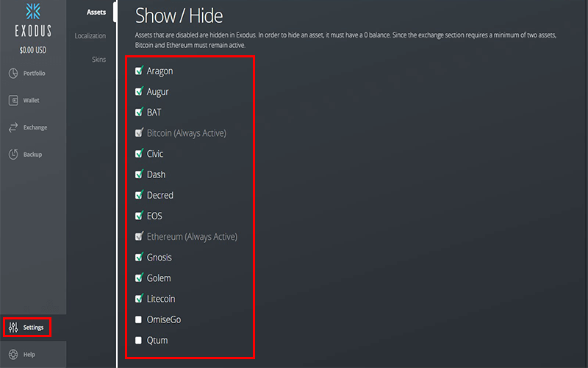Click the Backup clock icon
This screenshot has height=368, width=588.
[13, 155]
